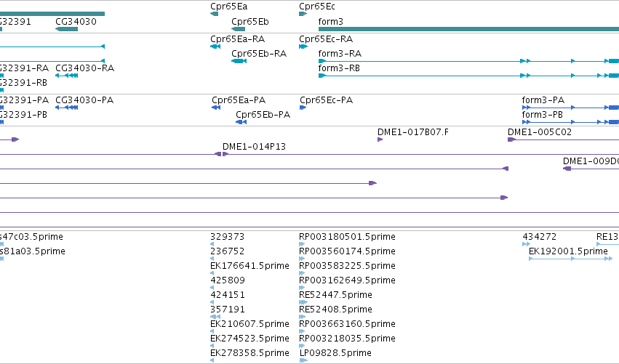Select EST 357191
The image size is (619, 364).
228,310
